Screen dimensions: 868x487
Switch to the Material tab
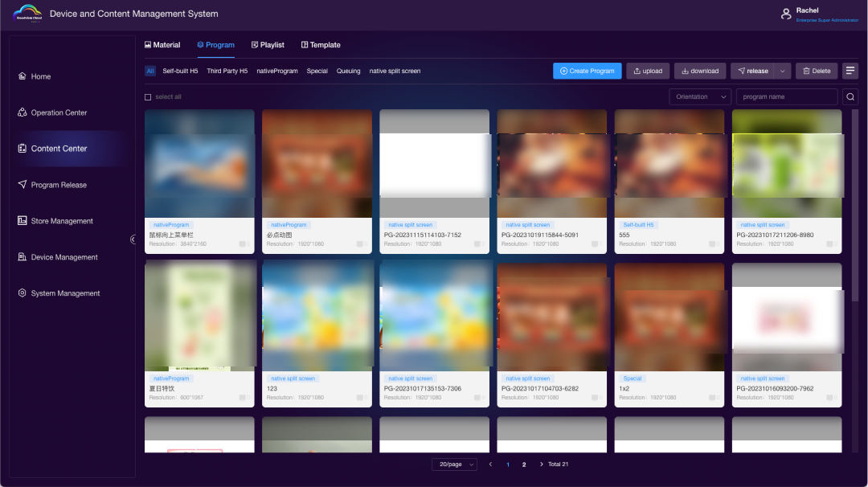pyautogui.click(x=162, y=45)
